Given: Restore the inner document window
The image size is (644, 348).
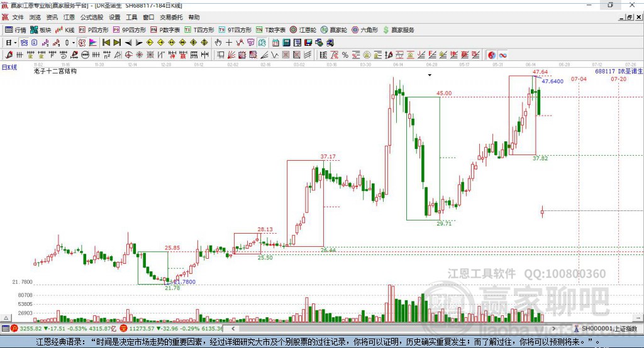Looking at the screenshot, I should [x=630, y=17].
